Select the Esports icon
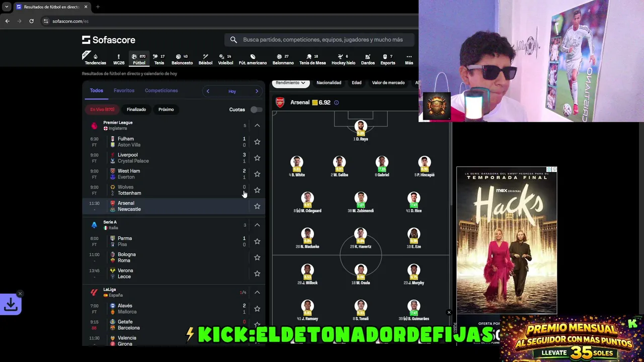This screenshot has height=362, width=644. (x=387, y=59)
